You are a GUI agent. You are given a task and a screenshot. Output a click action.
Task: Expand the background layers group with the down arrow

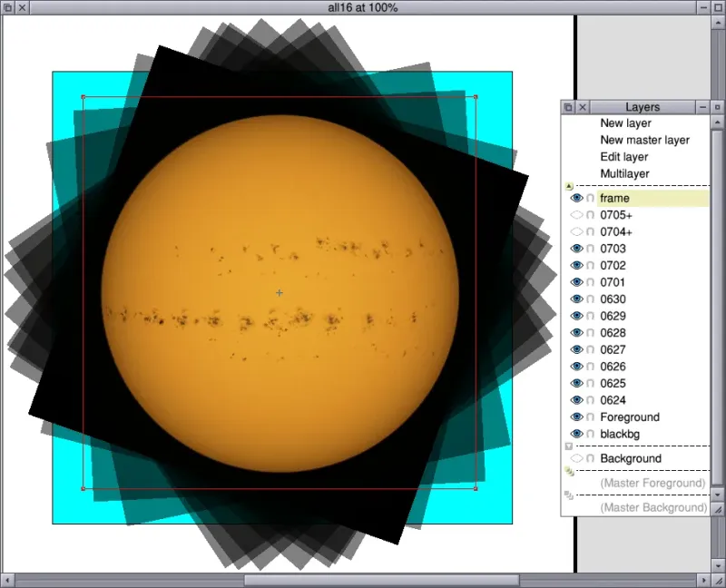tap(569, 446)
